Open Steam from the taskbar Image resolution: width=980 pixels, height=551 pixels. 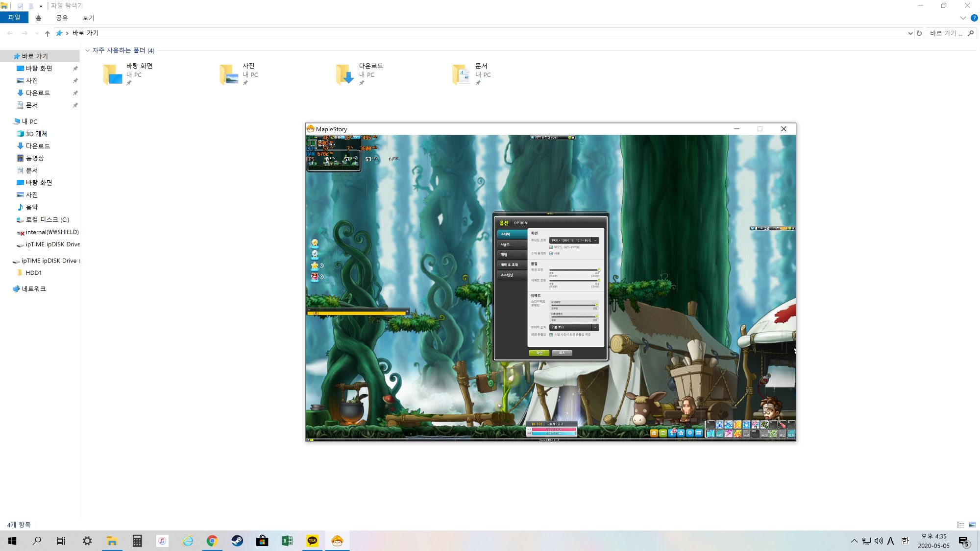(x=237, y=541)
